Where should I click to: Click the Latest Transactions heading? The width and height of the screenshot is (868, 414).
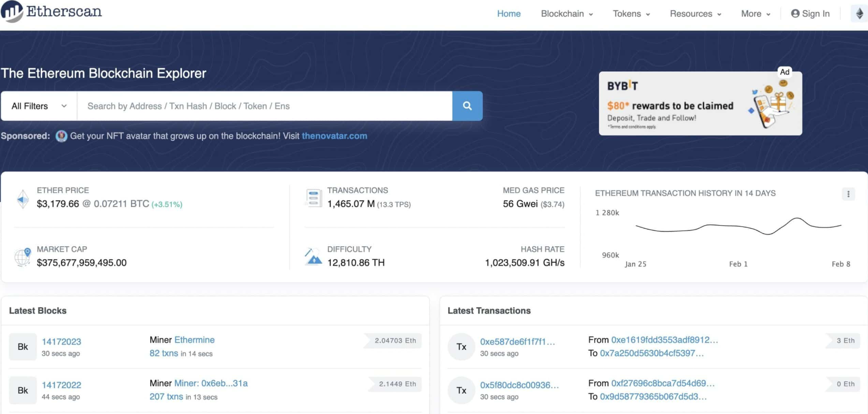tap(489, 311)
